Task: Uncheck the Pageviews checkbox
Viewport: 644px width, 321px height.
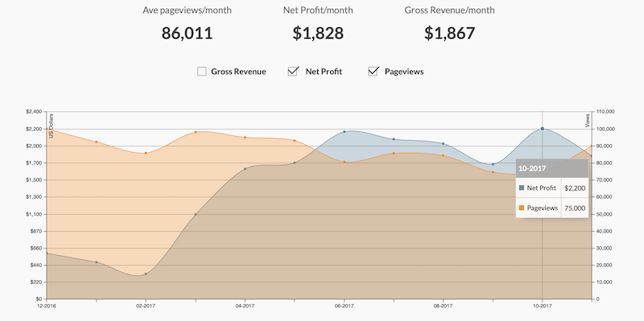Action: [x=373, y=72]
